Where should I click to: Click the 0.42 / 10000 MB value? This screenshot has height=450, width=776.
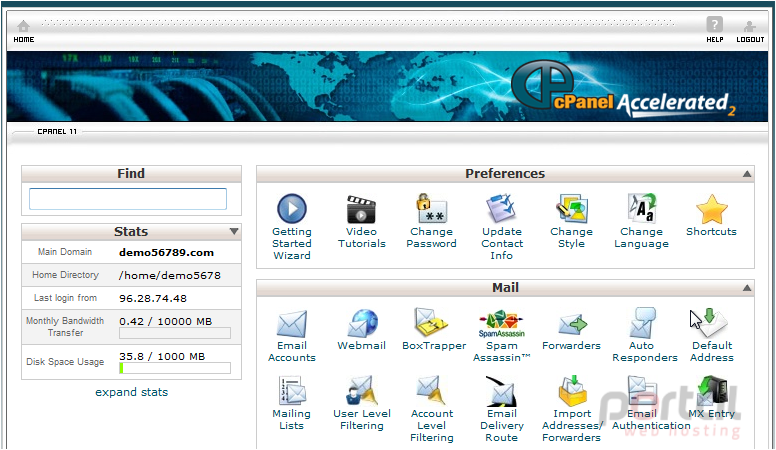(165, 321)
